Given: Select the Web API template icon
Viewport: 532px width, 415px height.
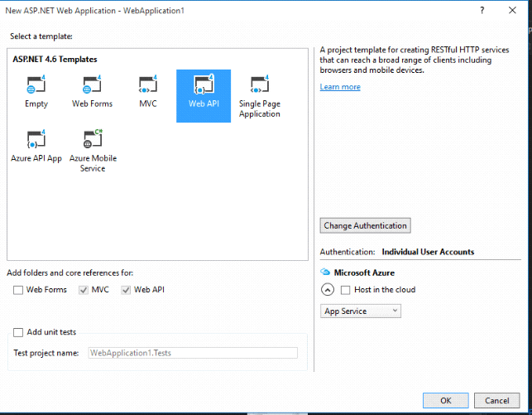Looking at the screenshot, I should [x=203, y=86].
